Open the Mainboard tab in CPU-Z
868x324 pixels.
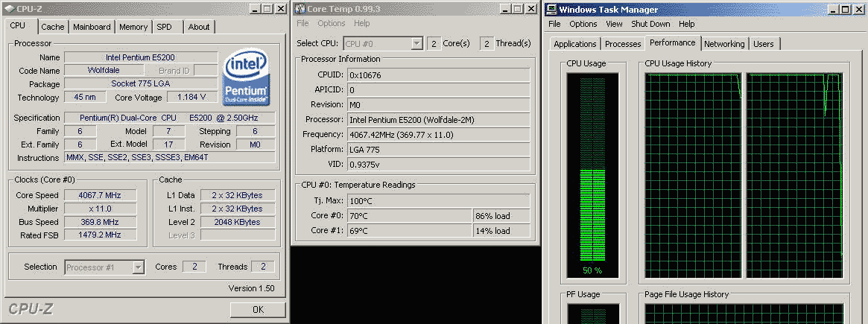tap(92, 27)
